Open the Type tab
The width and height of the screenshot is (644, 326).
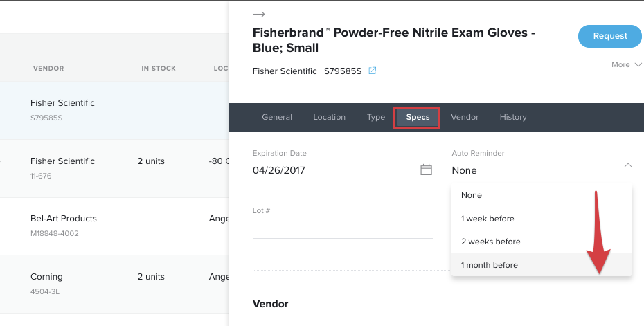pyautogui.click(x=376, y=117)
